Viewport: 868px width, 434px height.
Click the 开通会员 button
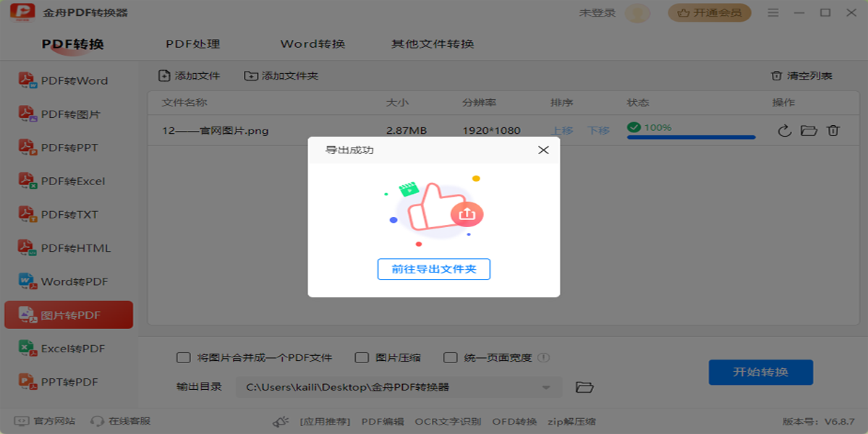click(x=710, y=13)
